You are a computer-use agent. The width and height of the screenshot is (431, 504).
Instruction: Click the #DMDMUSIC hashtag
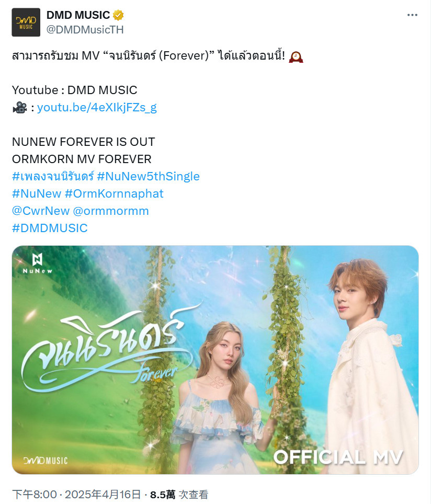point(50,228)
